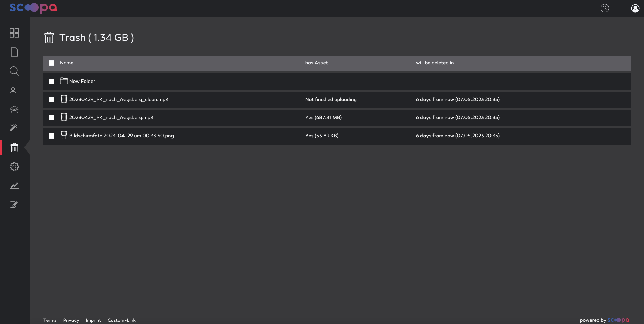
Task: Click the Yes (687.41 MB) asset value
Action: click(x=324, y=117)
